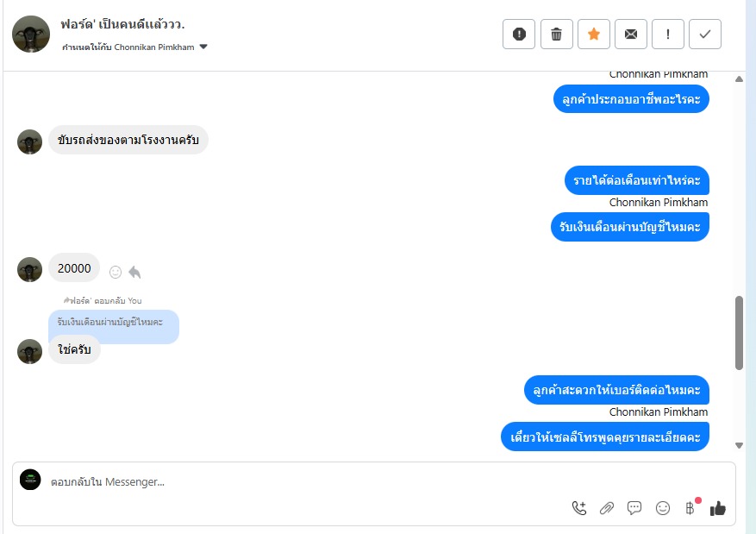The height and width of the screenshot is (534, 756).
Task: Open the assigned to Chonnikan Pimkham dropdown
Action: pyautogui.click(x=134, y=47)
